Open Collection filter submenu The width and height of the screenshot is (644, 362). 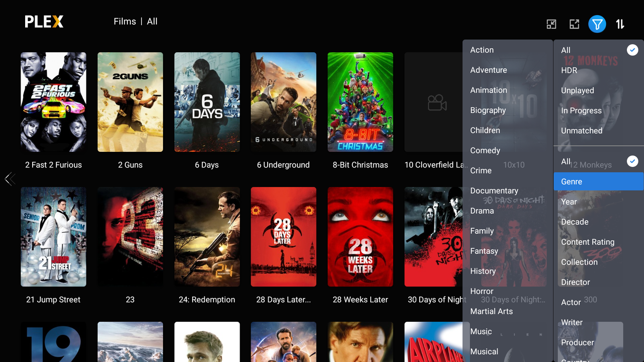pyautogui.click(x=599, y=262)
